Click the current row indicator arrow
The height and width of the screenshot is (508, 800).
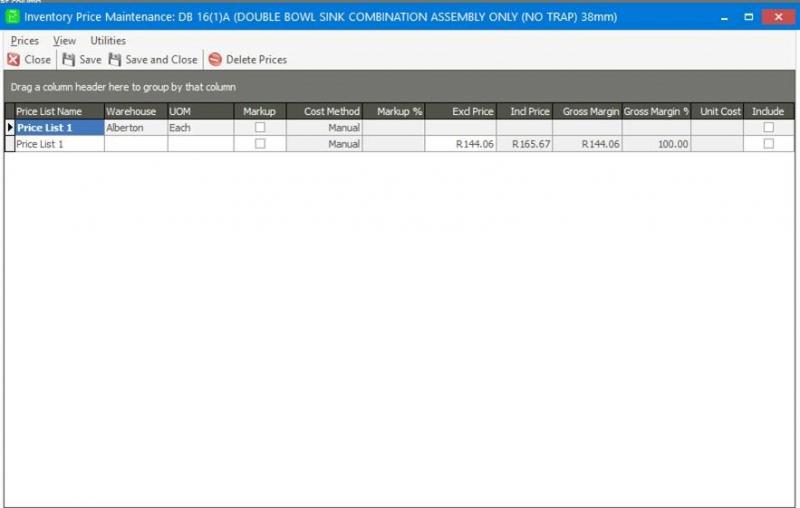click(x=10, y=128)
